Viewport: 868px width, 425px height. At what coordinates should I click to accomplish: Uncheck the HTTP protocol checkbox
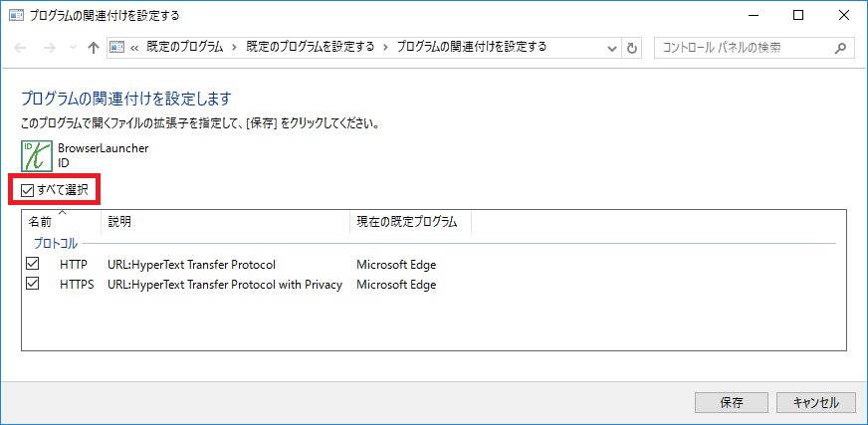(x=33, y=265)
